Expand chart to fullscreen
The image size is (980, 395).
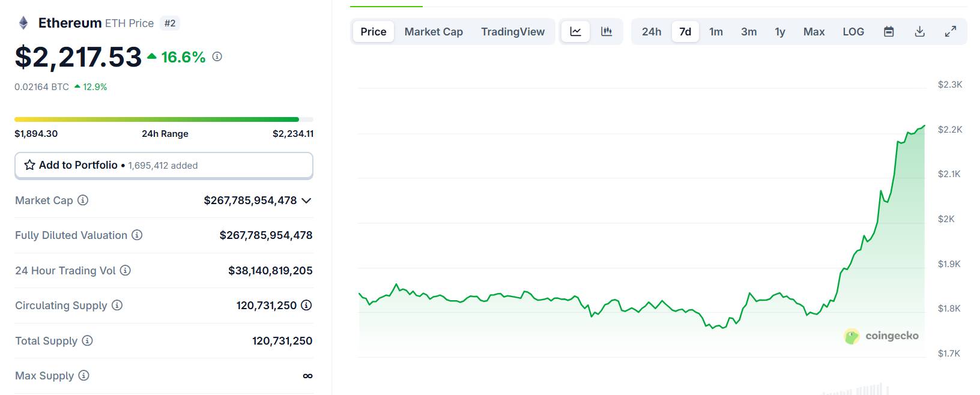[x=950, y=32]
